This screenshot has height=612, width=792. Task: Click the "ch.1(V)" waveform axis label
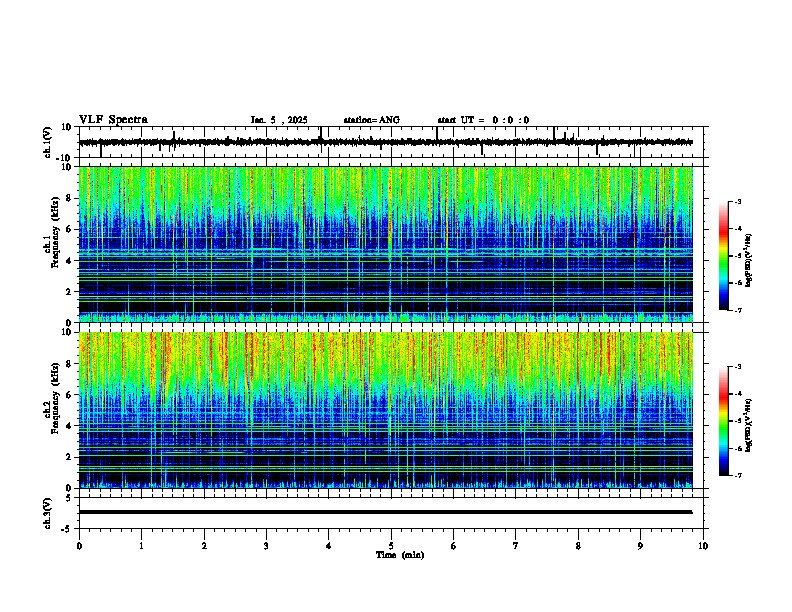pos(48,142)
